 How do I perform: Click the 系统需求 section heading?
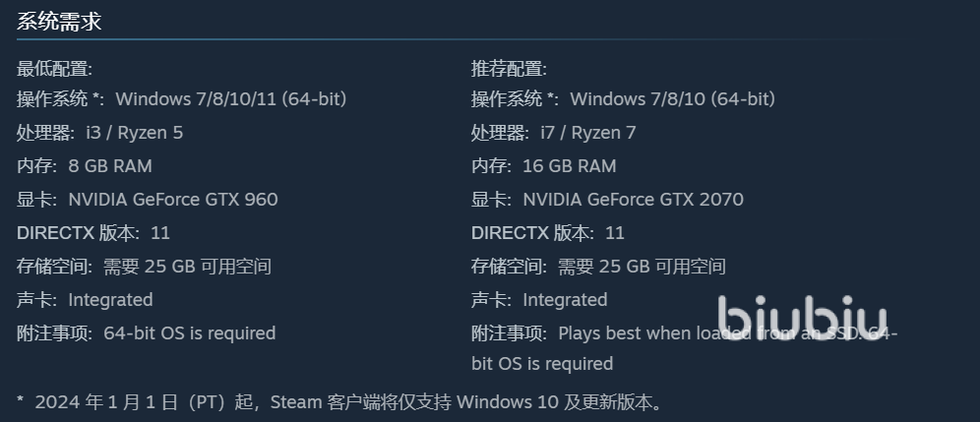coord(59,22)
